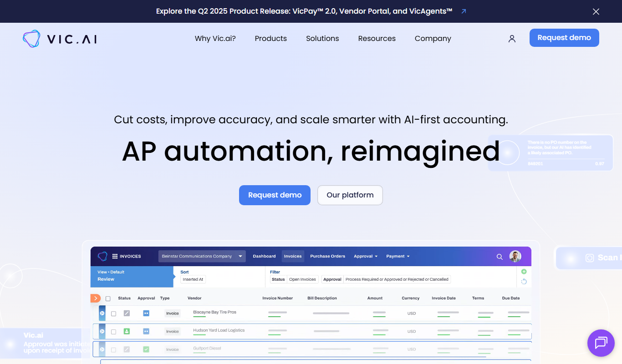Click the Invoice Number column header

click(278, 298)
